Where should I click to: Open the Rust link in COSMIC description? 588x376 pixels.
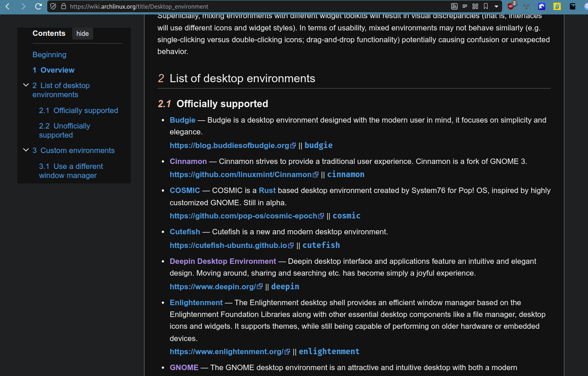coord(267,190)
